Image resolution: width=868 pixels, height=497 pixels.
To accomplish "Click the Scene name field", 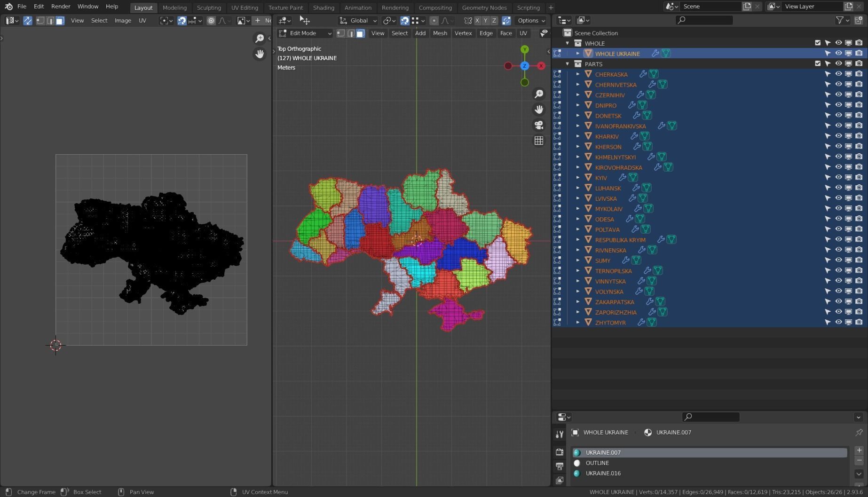I will (710, 7).
